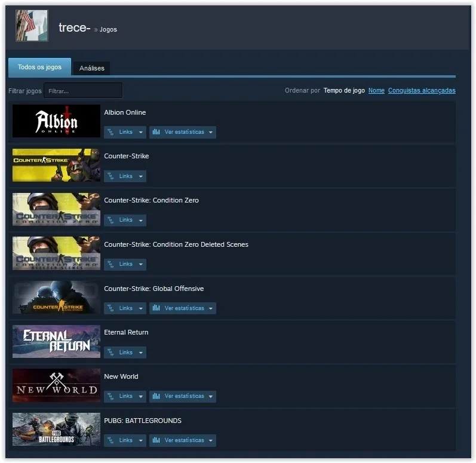The image size is (476, 463).
Task: Expand Links arrow for PUBG: BATTLEGROUNDS
Action: coord(141,440)
